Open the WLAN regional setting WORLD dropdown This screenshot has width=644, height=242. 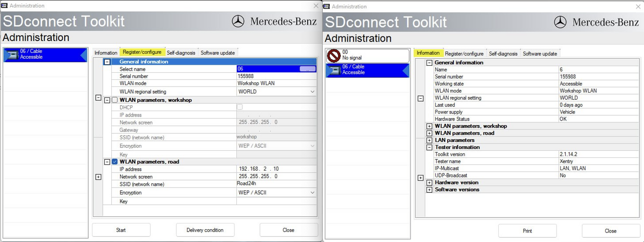tap(312, 92)
